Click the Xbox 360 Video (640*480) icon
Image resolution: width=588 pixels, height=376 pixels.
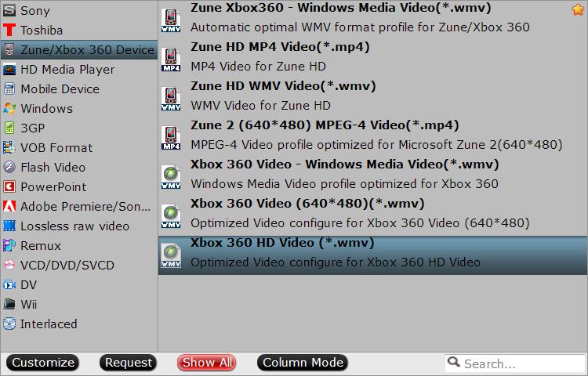pos(171,215)
